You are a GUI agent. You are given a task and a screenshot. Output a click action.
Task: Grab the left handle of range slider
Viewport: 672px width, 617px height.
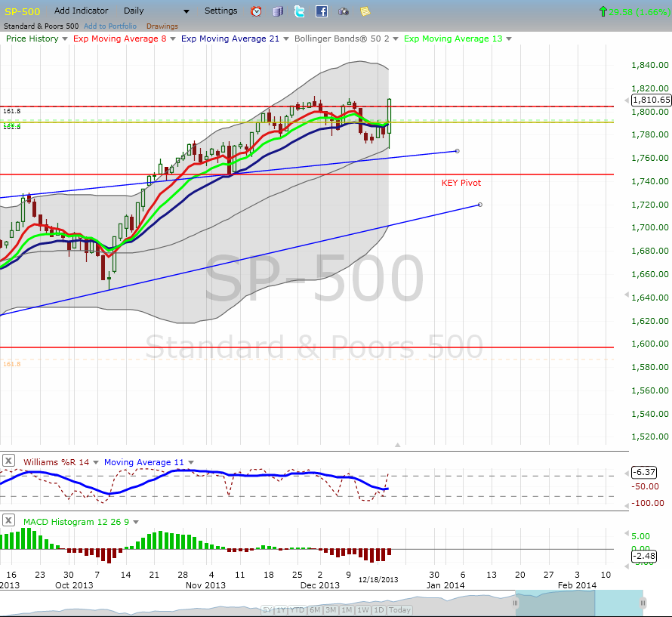(516, 603)
